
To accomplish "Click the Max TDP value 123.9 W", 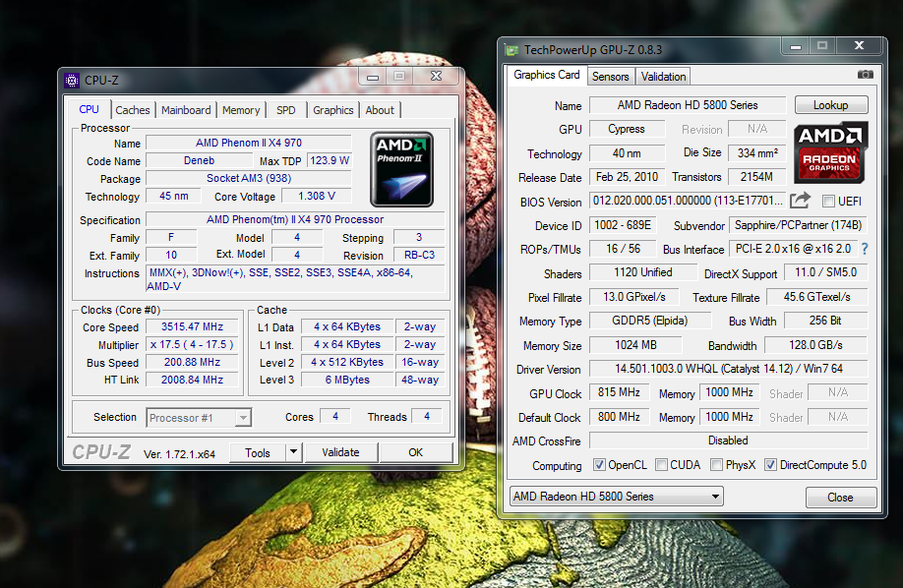I will click(330, 160).
